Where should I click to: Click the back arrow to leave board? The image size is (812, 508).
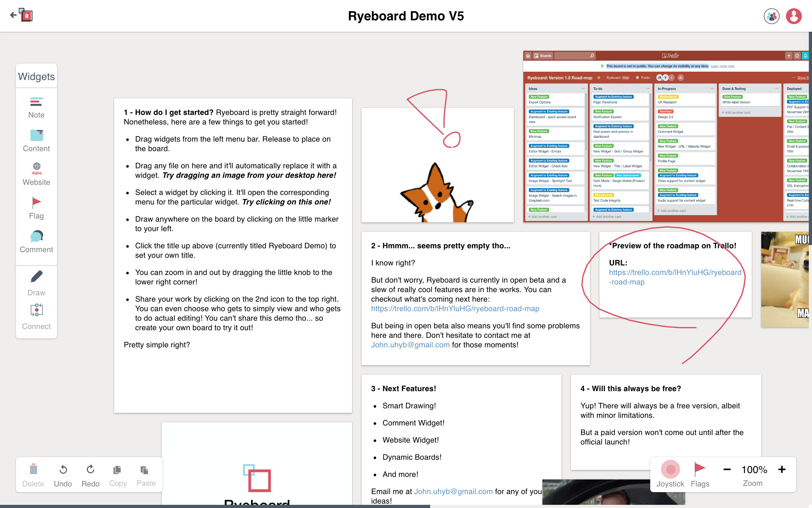click(13, 15)
